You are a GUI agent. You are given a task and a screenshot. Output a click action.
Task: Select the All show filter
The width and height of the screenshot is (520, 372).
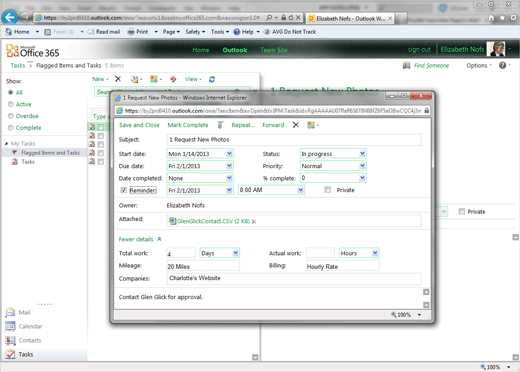tap(11, 92)
